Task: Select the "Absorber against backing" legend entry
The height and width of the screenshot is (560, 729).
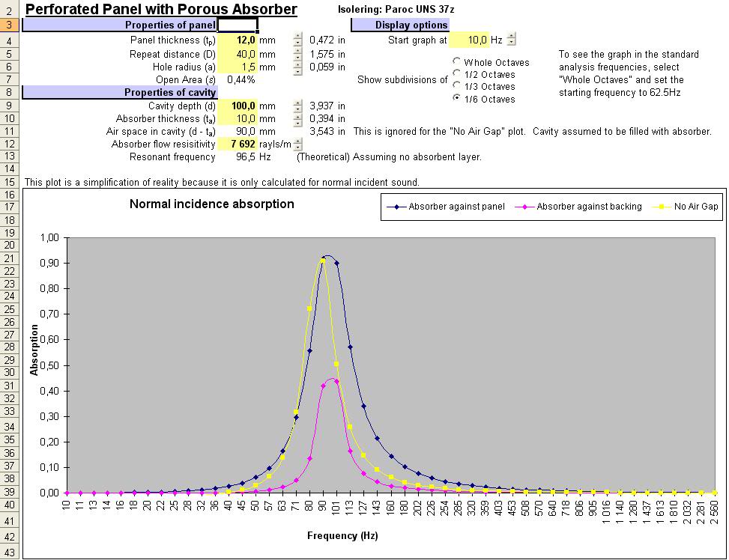Action: pos(578,207)
